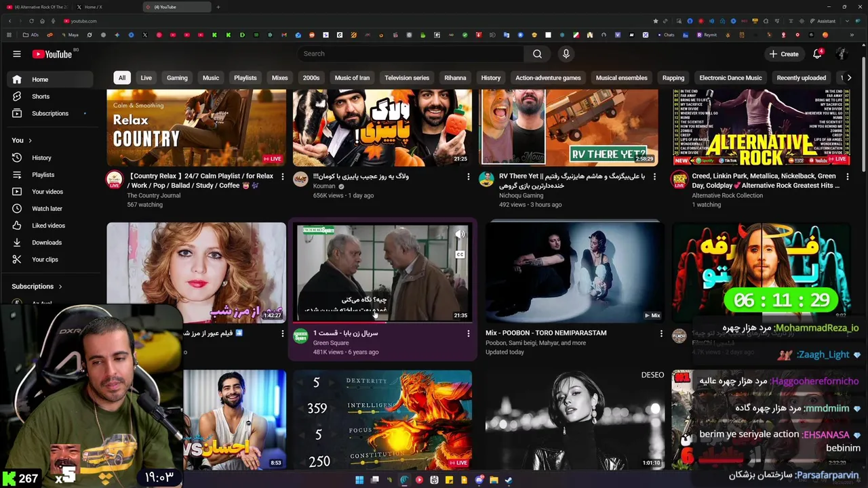Open more actions for the Kouman vlog video
Screen dimensions: 868x488
tap(468, 177)
